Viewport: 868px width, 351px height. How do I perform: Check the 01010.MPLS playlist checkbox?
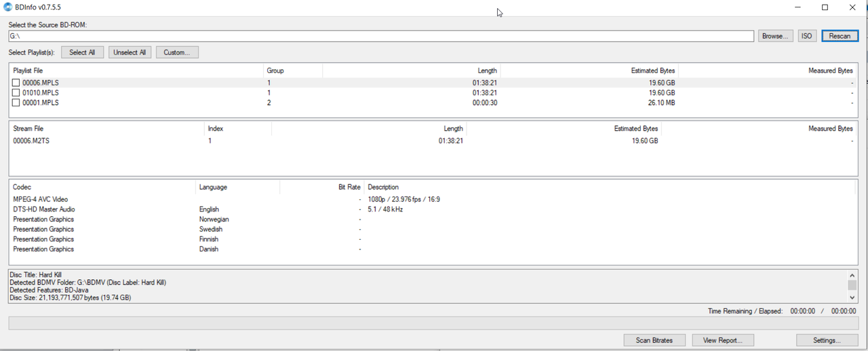tap(16, 93)
